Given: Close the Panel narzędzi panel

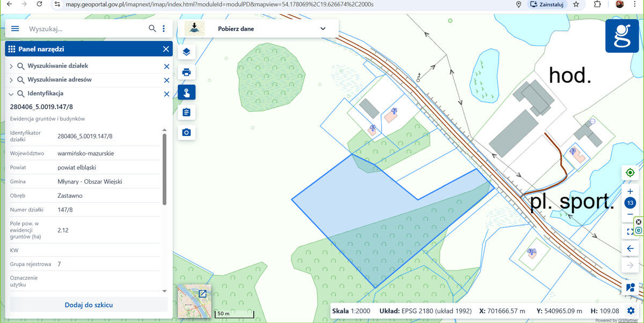Looking at the screenshot, I should click(166, 49).
